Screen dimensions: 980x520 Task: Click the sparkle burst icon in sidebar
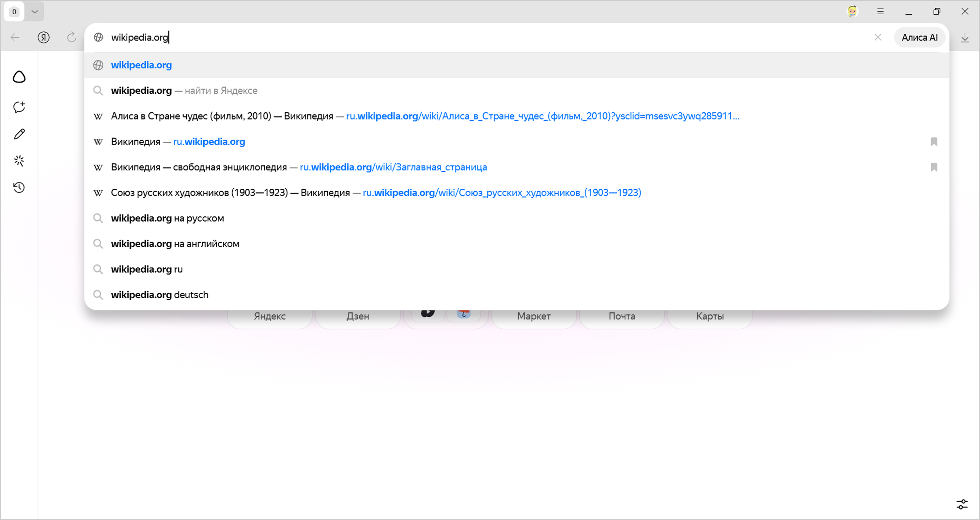19,161
